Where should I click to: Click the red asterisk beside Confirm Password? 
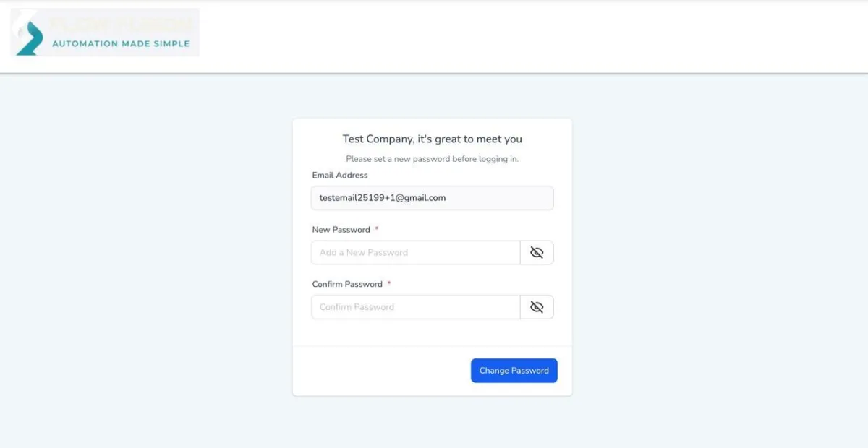pyautogui.click(x=389, y=283)
